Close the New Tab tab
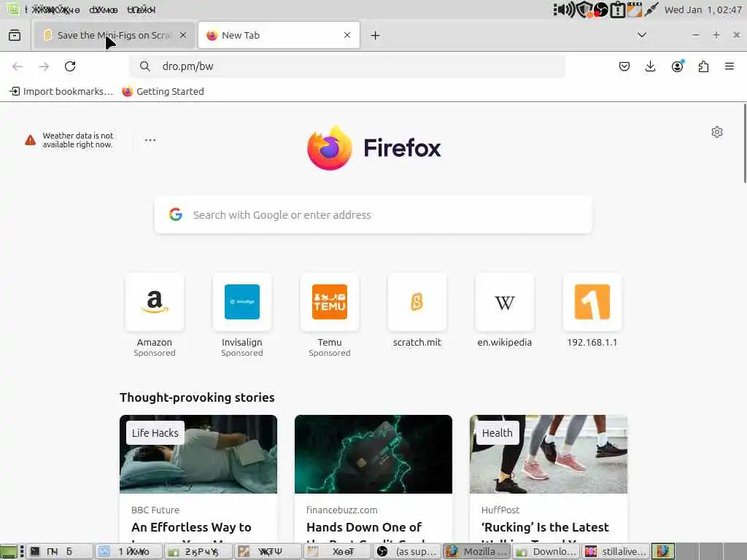 click(x=347, y=35)
